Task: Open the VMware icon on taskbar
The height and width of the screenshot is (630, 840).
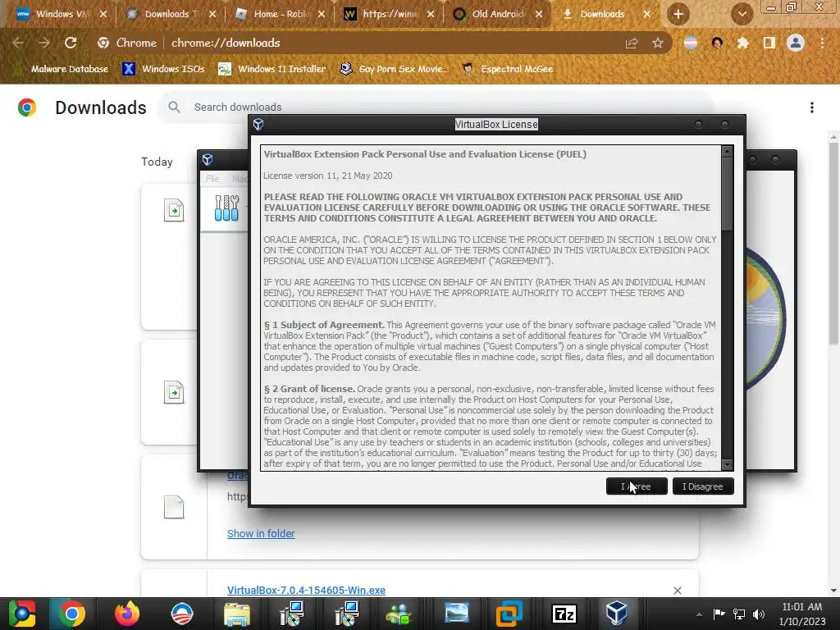Action: pos(509,614)
